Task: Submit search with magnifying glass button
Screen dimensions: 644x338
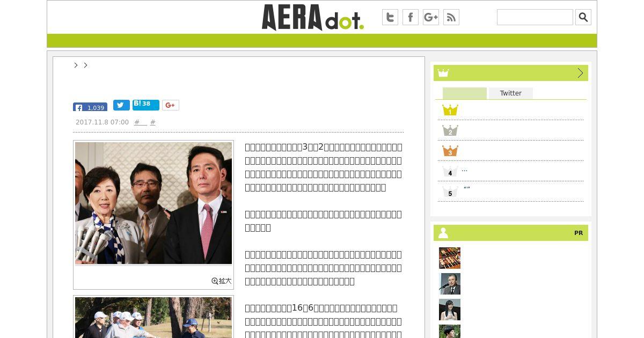Action: point(583,17)
